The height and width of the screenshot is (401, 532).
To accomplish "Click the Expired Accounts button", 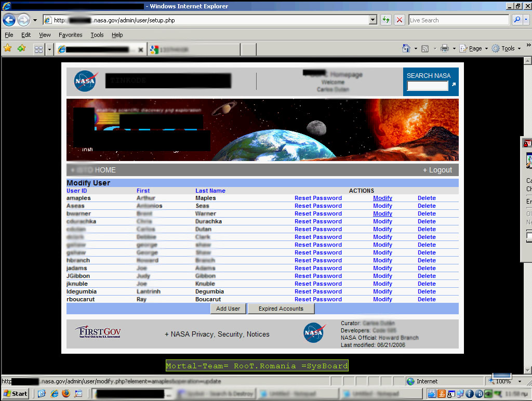I will click(281, 309).
